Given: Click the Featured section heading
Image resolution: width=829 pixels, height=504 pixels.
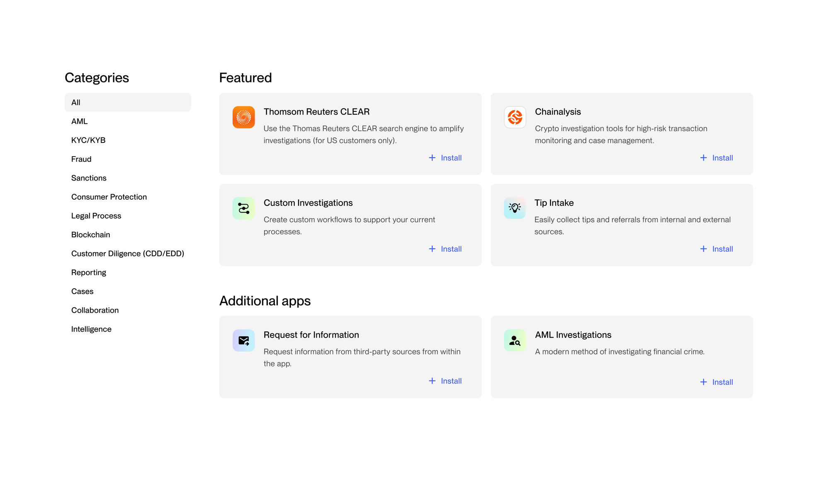Looking at the screenshot, I should click(245, 78).
